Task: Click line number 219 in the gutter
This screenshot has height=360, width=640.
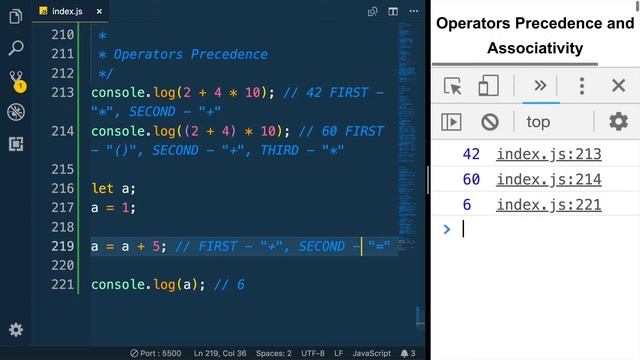Action: coord(62,246)
